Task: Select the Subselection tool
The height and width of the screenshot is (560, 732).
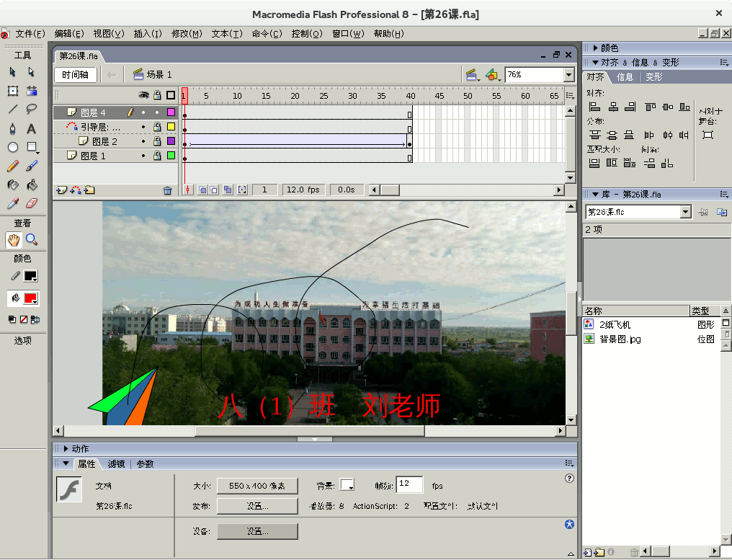Action: (31, 72)
